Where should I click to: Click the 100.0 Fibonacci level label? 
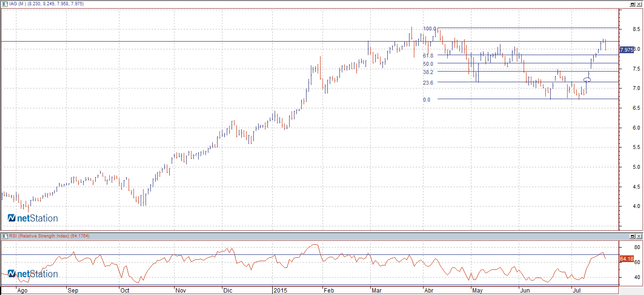point(429,29)
